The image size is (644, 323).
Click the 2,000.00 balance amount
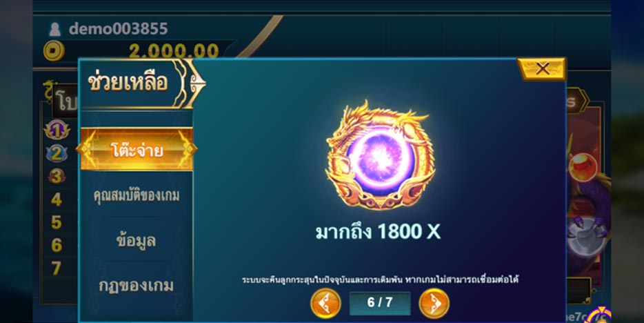tap(174, 51)
